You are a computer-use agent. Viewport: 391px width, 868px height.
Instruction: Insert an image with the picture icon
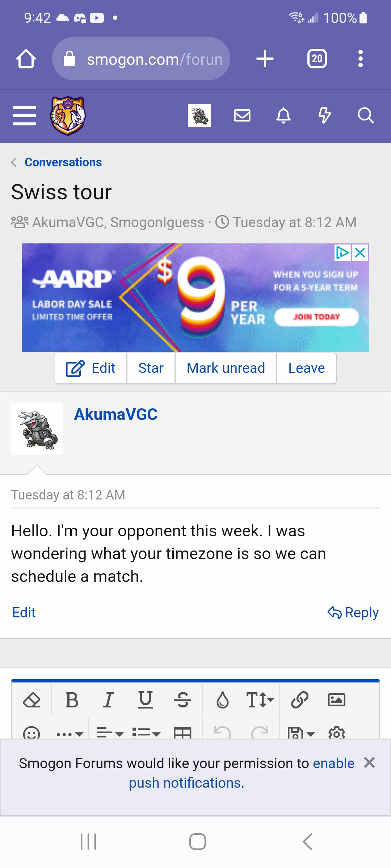337,700
